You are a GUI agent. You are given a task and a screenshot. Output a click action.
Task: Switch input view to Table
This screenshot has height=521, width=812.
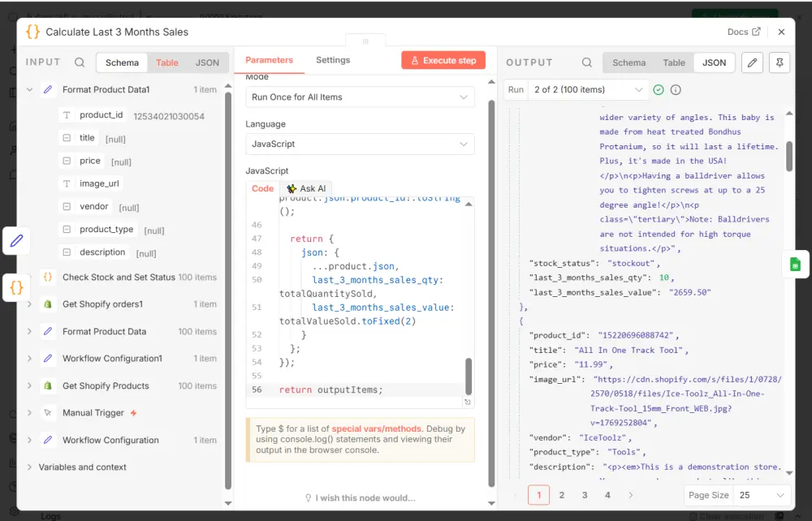click(167, 62)
